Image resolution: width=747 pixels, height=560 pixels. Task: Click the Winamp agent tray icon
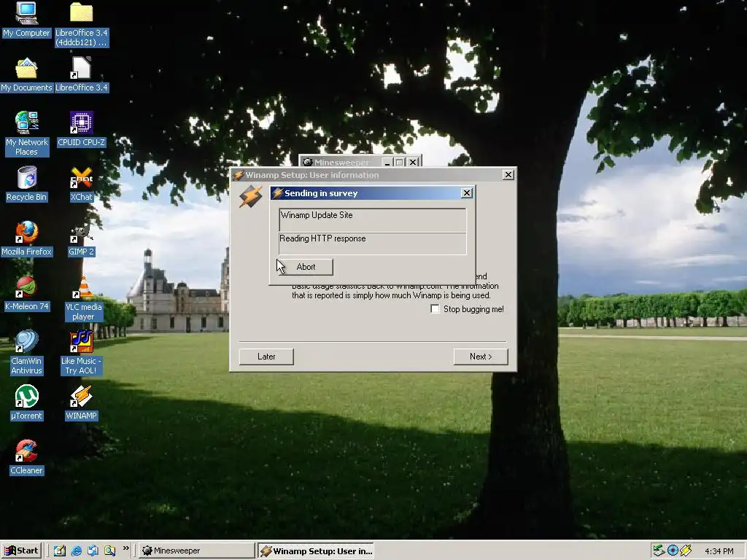[x=686, y=551]
